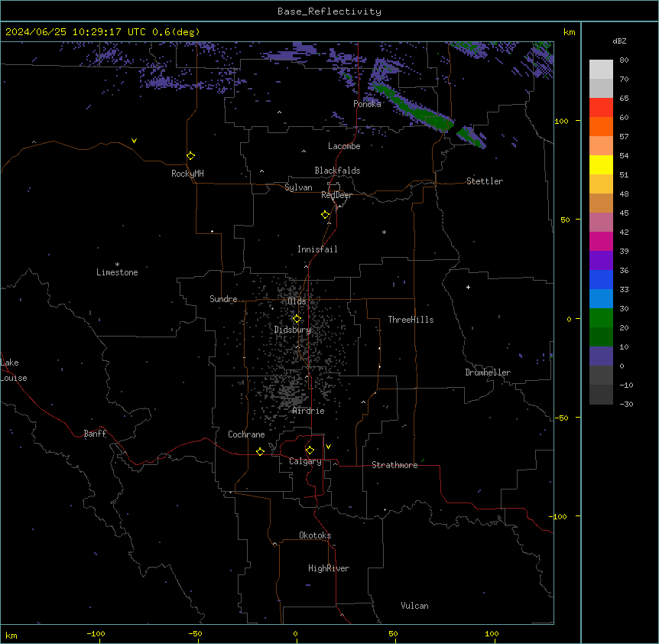Click the Sundre town label
Viewport: 659px width, 644px height.
pos(223,299)
